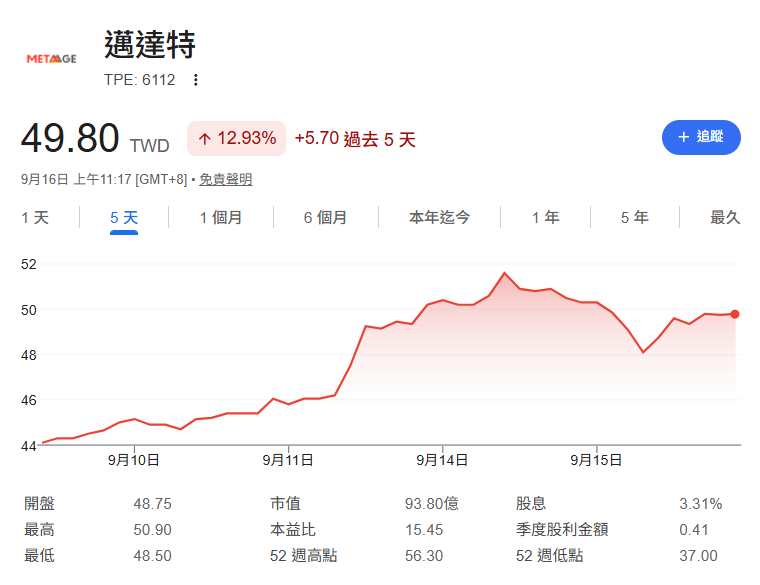Screen dimensions: 760x585
Task: Click the METAGE company logo
Action: (51, 59)
